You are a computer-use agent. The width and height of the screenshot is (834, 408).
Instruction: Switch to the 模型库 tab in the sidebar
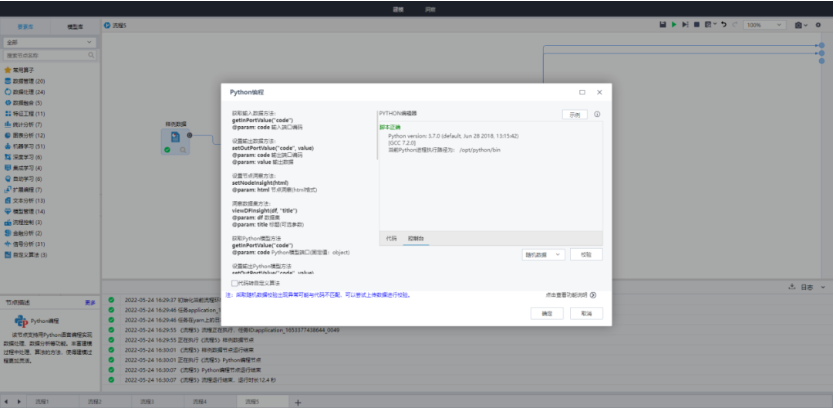75,26
